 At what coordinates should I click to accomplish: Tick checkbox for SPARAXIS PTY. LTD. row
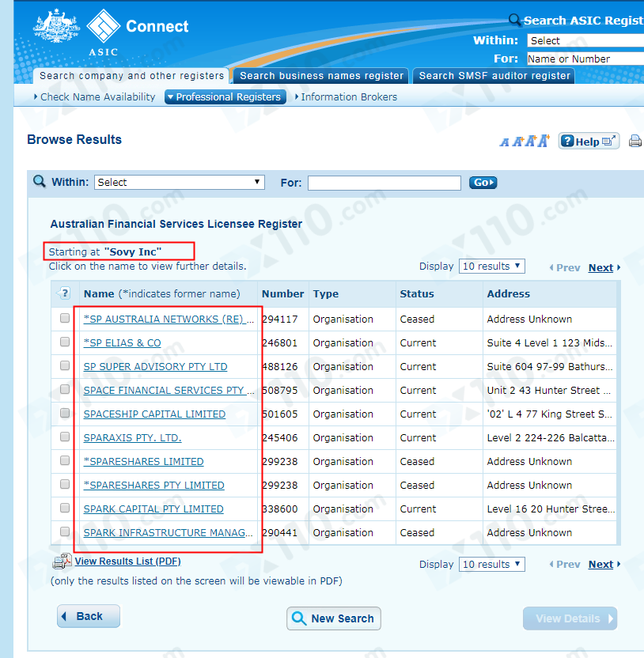(65, 437)
